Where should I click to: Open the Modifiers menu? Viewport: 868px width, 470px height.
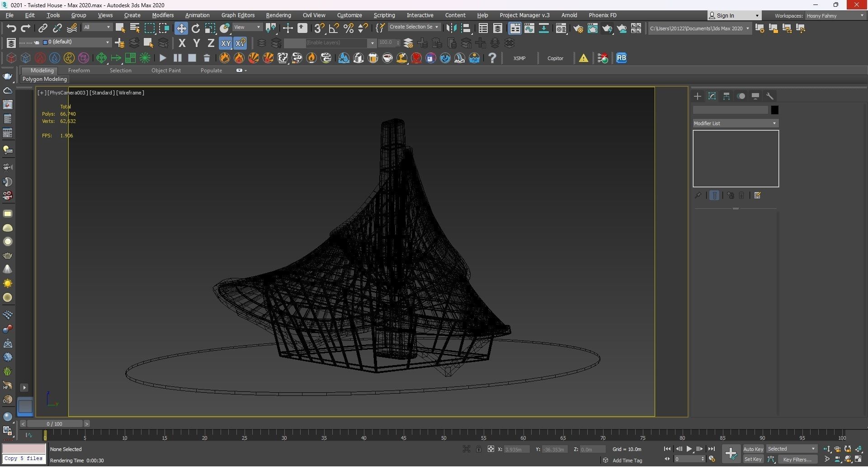point(163,15)
